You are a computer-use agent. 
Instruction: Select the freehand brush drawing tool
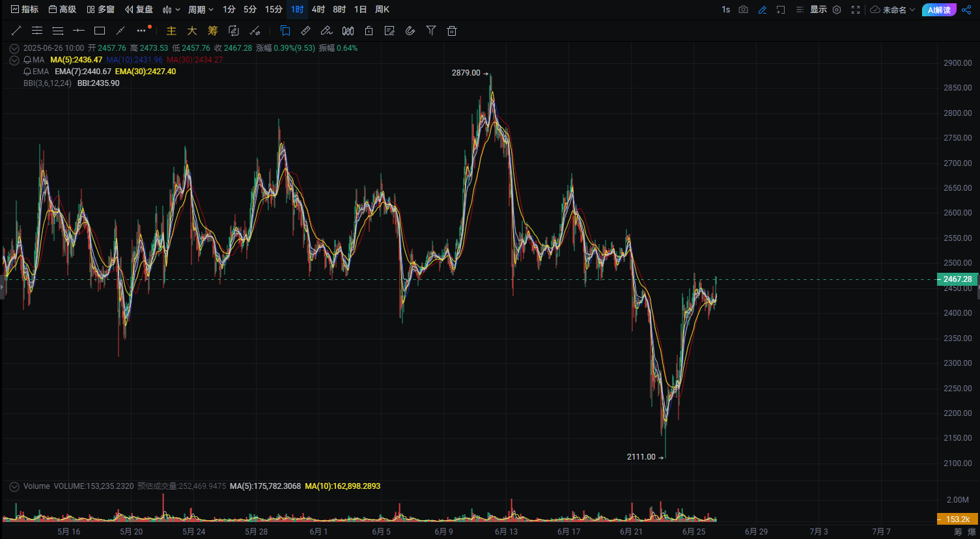coord(327,31)
